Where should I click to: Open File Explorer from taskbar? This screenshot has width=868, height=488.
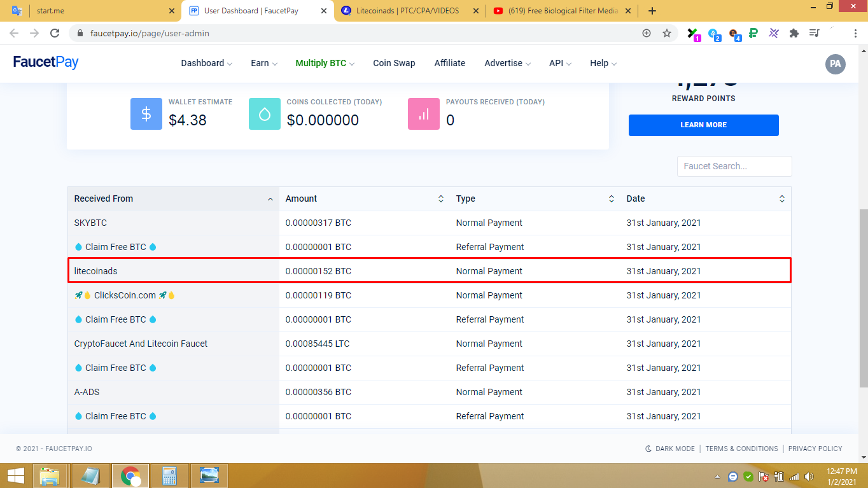(x=50, y=476)
